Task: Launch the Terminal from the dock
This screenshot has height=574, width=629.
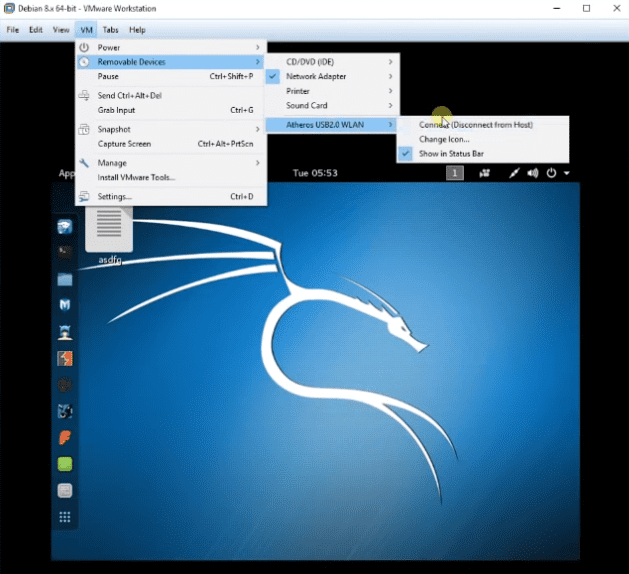Action: [x=65, y=253]
